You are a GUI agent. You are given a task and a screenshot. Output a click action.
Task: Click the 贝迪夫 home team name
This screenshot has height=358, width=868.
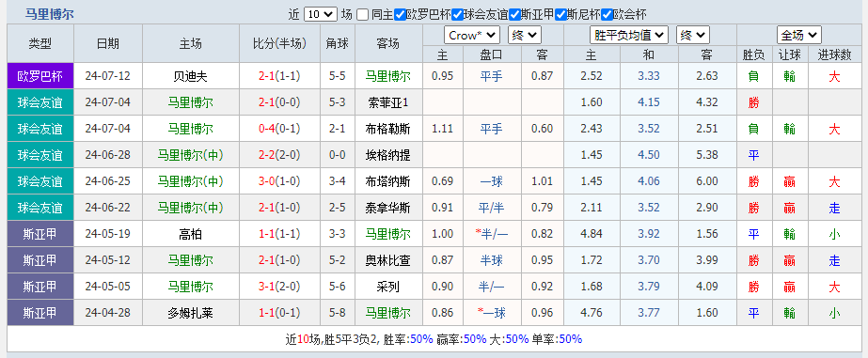click(190, 76)
